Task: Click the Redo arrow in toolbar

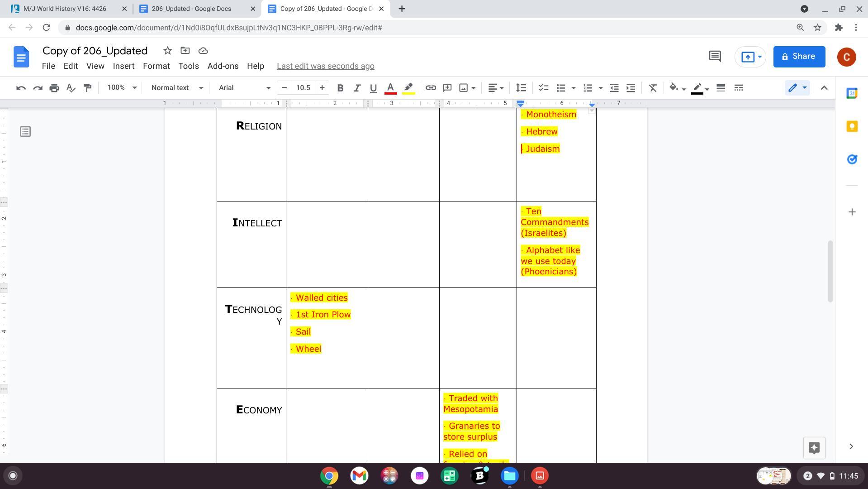Action: tap(38, 88)
